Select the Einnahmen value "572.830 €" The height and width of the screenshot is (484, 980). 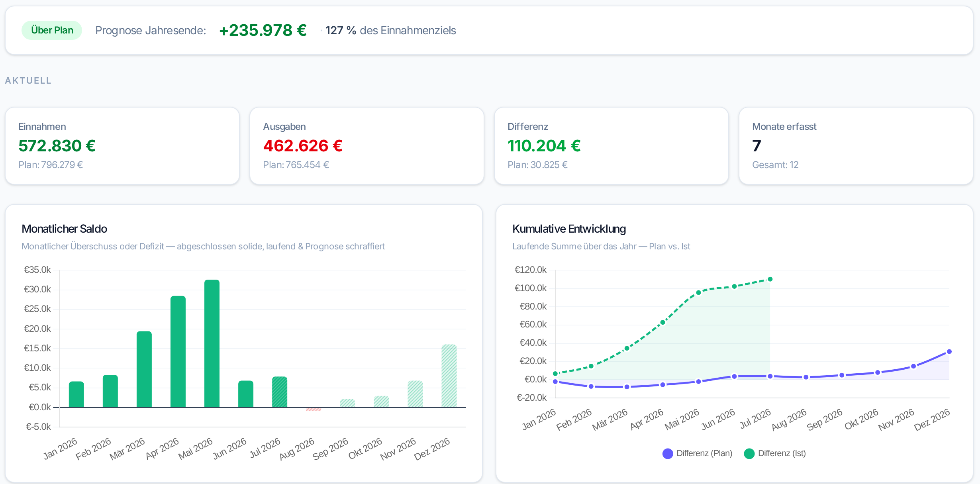click(x=57, y=145)
